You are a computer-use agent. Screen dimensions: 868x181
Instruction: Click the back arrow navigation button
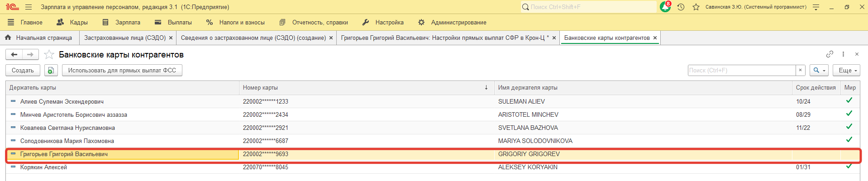click(14, 55)
